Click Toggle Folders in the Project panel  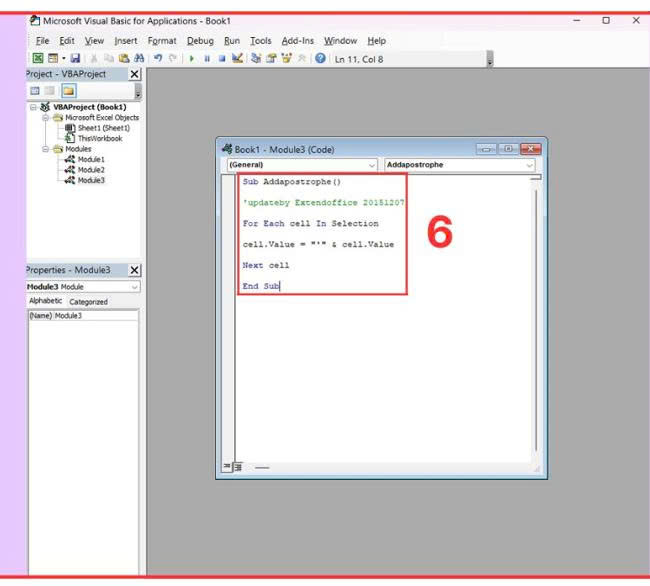point(69,91)
